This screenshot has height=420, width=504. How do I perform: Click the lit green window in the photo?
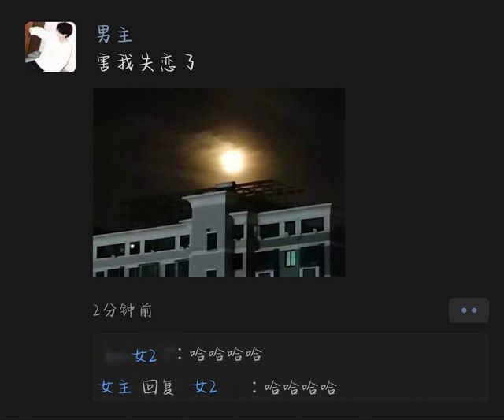(291, 258)
